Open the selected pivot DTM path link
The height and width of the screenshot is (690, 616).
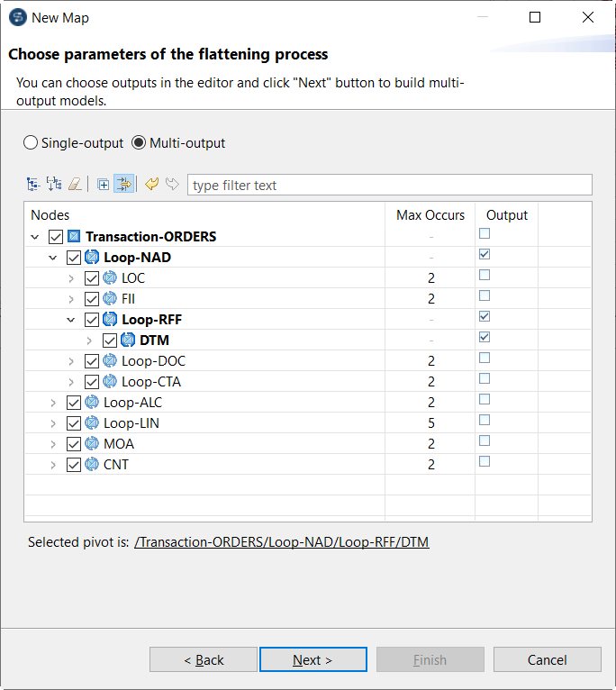281,542
